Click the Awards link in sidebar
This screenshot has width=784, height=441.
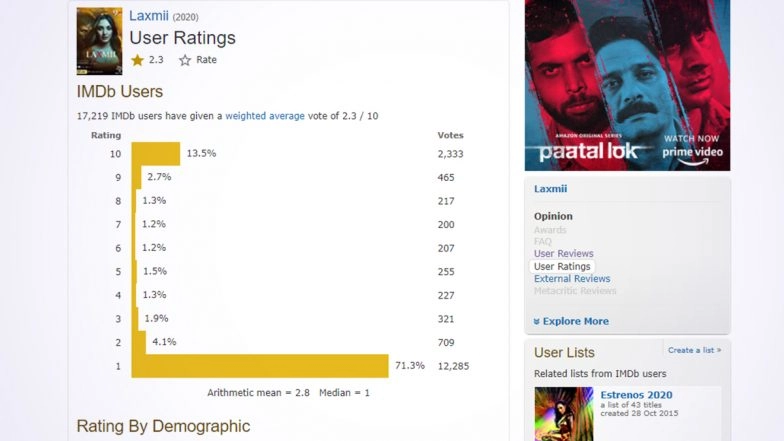click(x=550, y=230)
